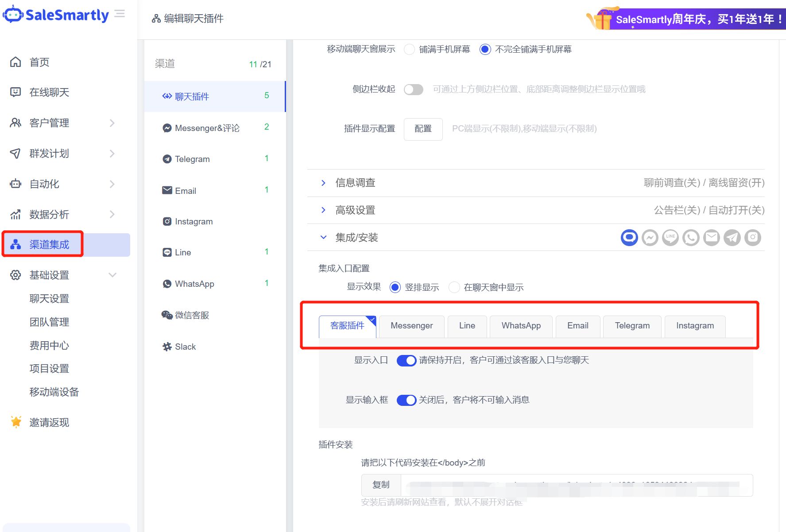This screenshot has width=786, height=532.
Task: Select 在聊天窗中显示 radio option
Action: (454, 287)
